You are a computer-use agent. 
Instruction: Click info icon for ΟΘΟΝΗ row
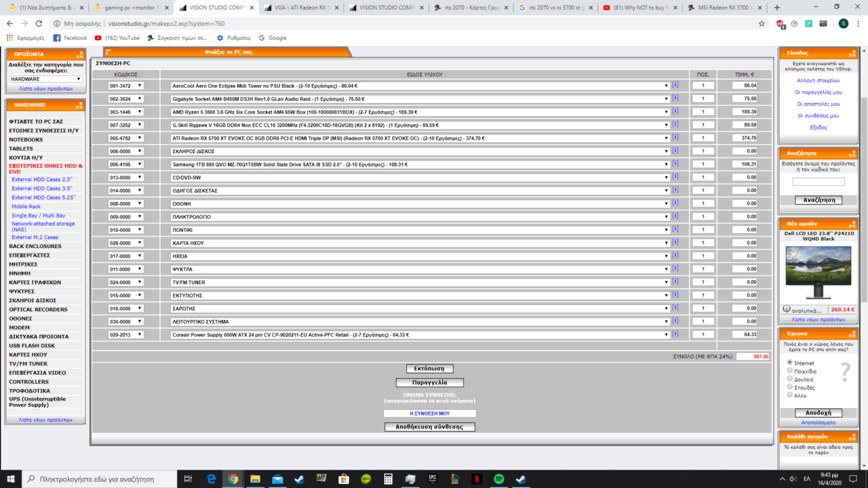pos(675,203)
